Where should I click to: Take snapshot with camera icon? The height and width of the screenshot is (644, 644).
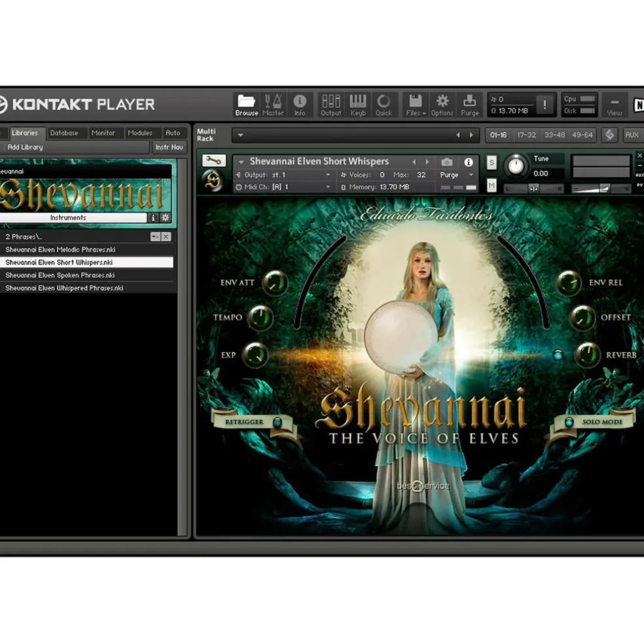pyautogui.click(x=447, y=162)
